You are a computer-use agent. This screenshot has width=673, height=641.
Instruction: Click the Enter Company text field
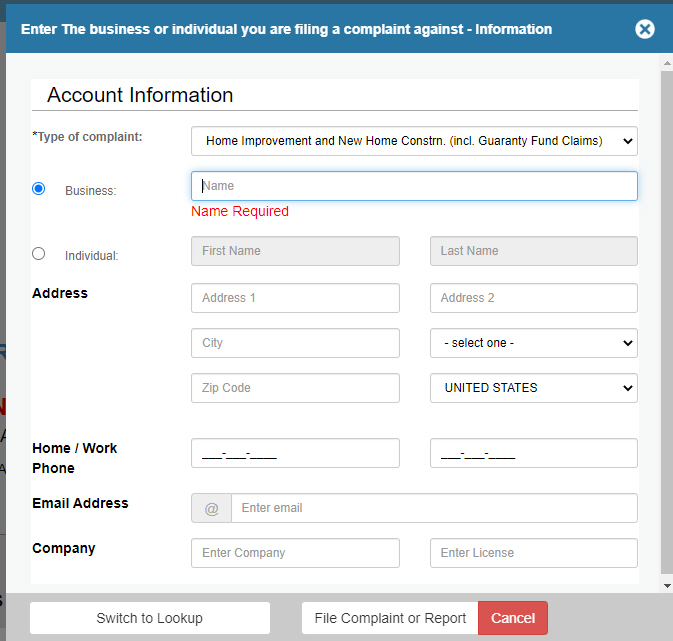pyautogui.click(x=295, y=553)
